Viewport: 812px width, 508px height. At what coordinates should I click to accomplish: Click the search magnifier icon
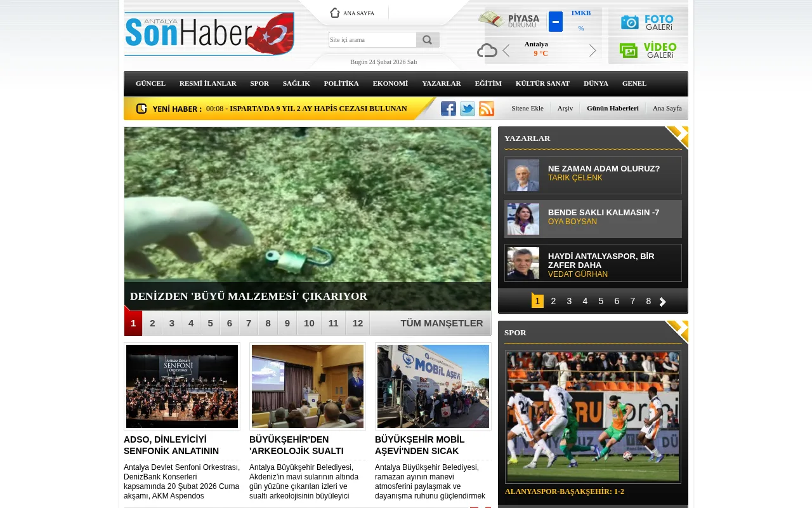(x=427, y=39)
